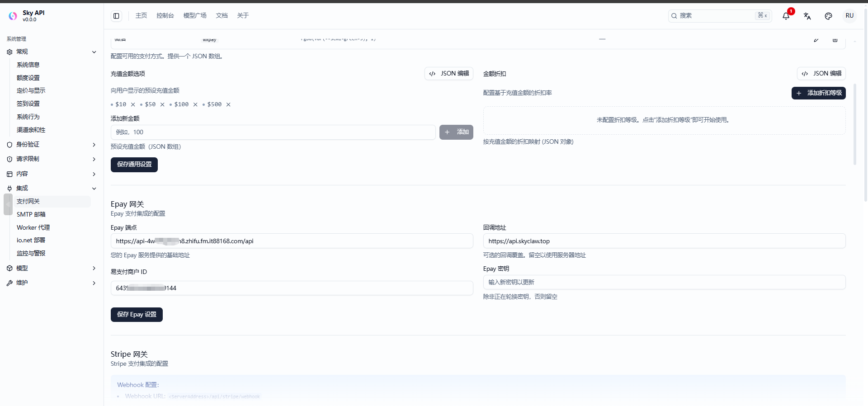Screen dimensions: 868x406
Task: Click the search magnifier icon
Action: point(674,16)
